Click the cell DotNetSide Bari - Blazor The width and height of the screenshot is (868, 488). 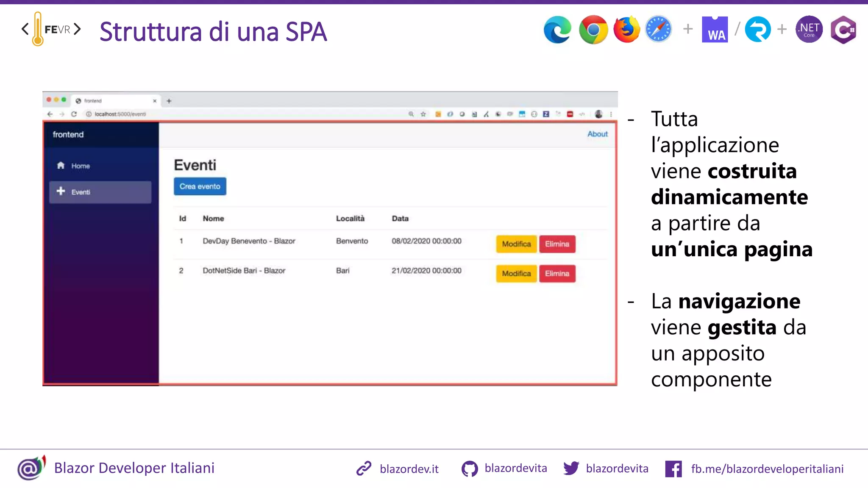pos(244,271)
